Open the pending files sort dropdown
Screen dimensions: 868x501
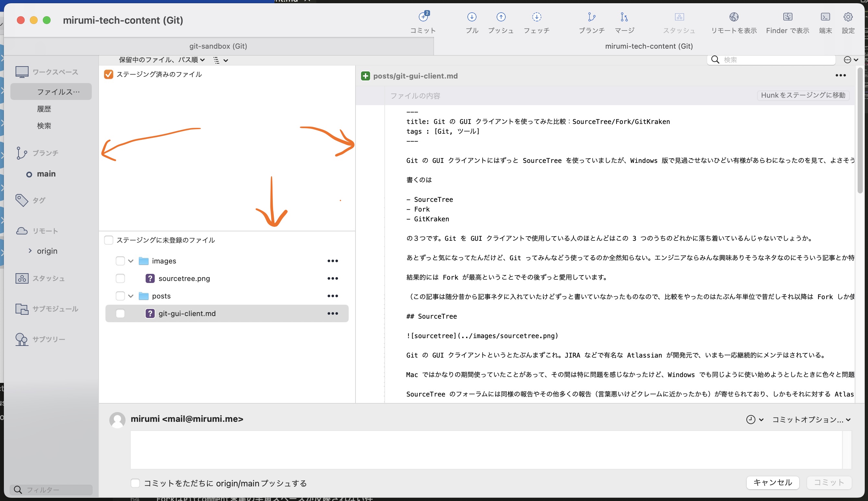[x=162, y=60]
